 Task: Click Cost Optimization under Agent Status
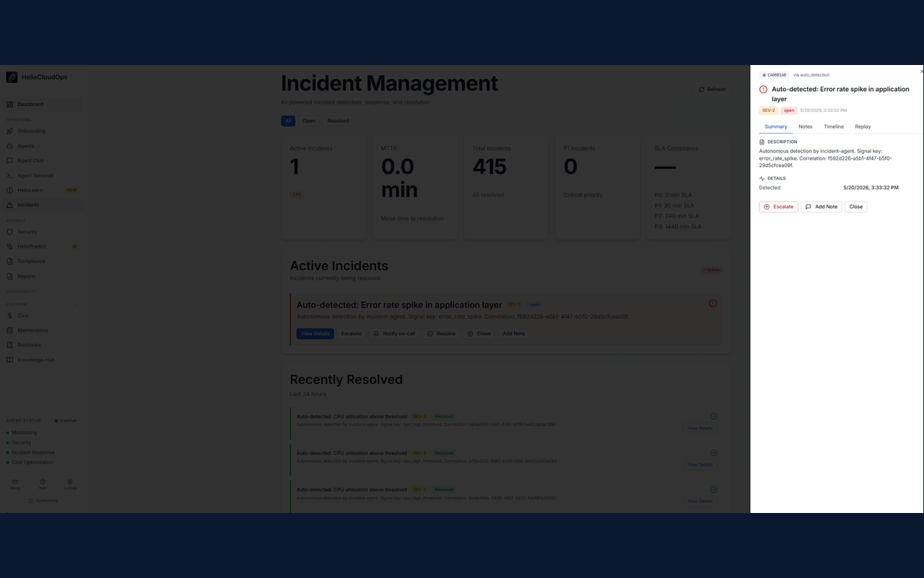pyautogui.click(x=32, y=462)
